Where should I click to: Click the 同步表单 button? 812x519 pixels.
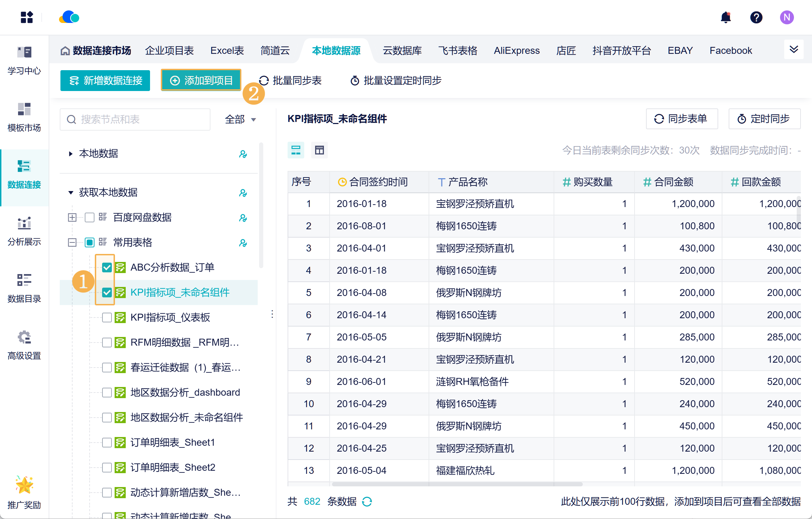681,119
